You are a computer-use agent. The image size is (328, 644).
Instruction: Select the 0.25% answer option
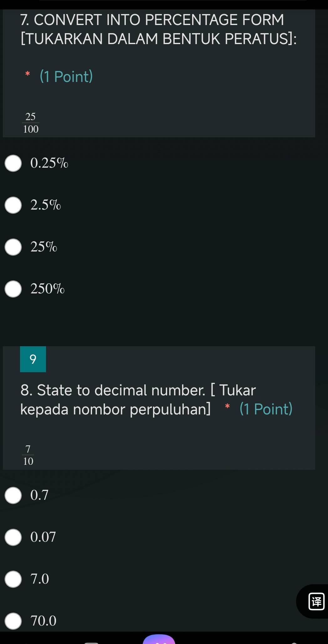[13, 163]
